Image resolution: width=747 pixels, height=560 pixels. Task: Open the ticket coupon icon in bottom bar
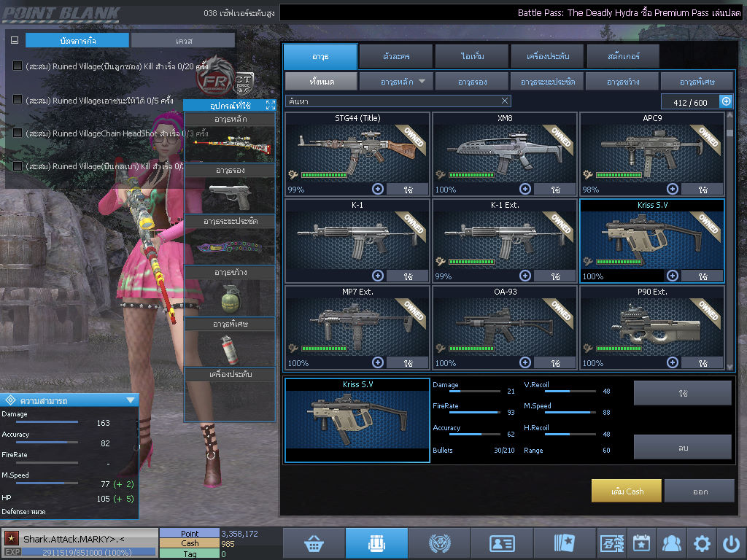(612, 542)
